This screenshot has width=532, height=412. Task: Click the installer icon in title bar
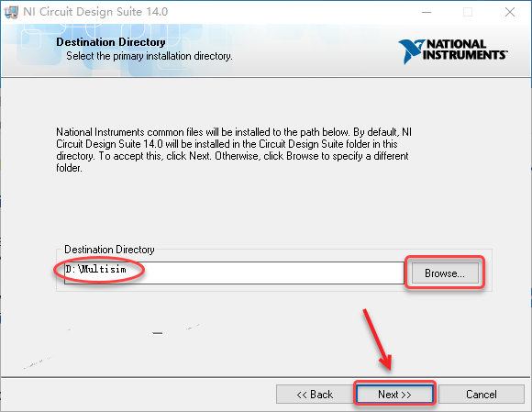point(11,12)
